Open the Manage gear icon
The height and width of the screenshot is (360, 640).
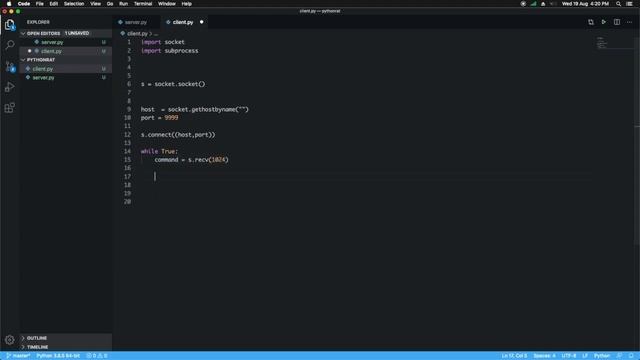[x=10, y=340]
